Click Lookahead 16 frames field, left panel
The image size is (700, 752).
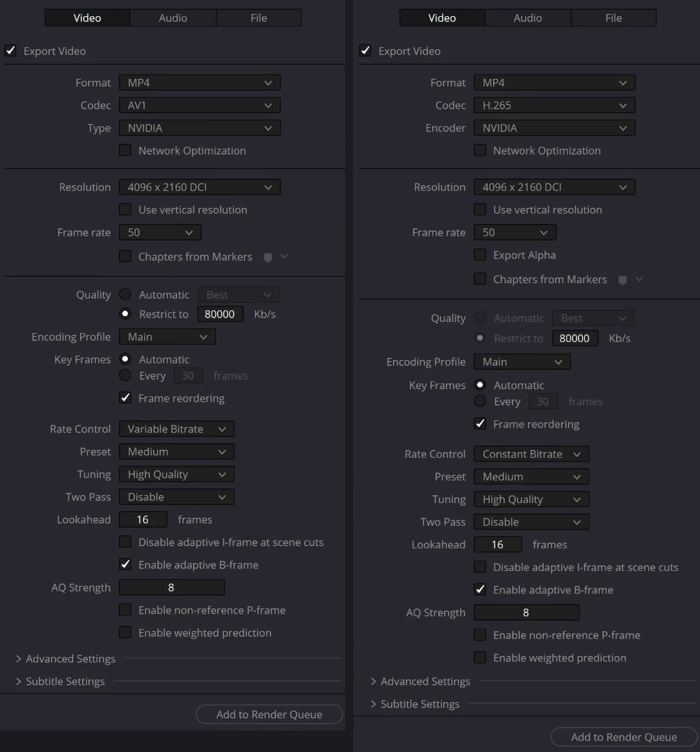[x=143, y=519]
